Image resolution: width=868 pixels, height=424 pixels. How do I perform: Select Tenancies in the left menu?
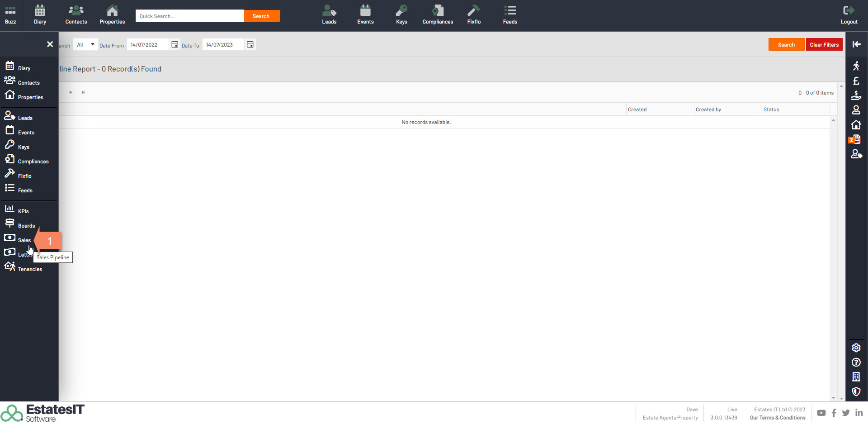[30, 269]
